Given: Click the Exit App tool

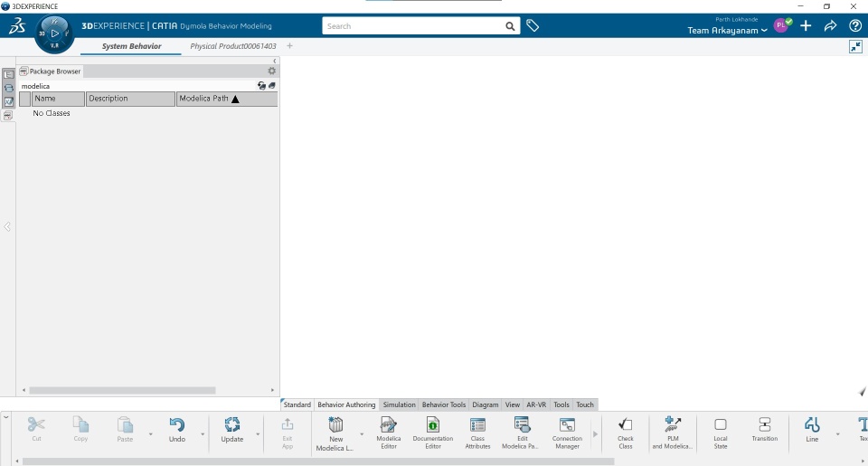Looking at the screenshot, I should (x=288, y=433).
